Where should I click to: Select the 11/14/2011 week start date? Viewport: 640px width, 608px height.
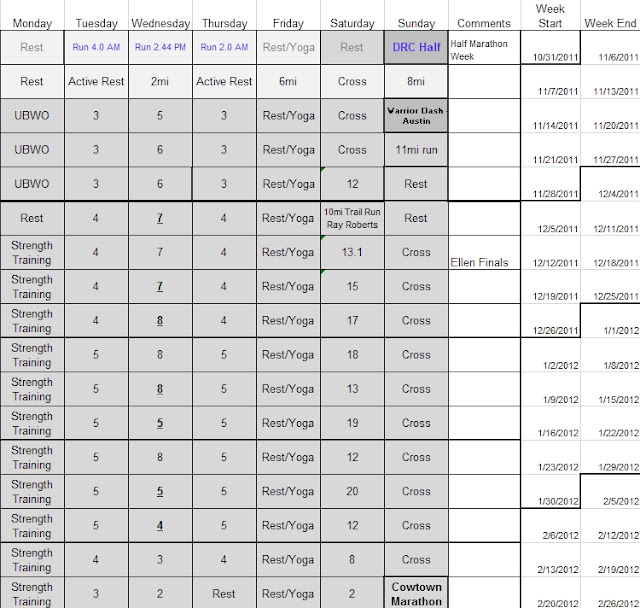(550, 115)
